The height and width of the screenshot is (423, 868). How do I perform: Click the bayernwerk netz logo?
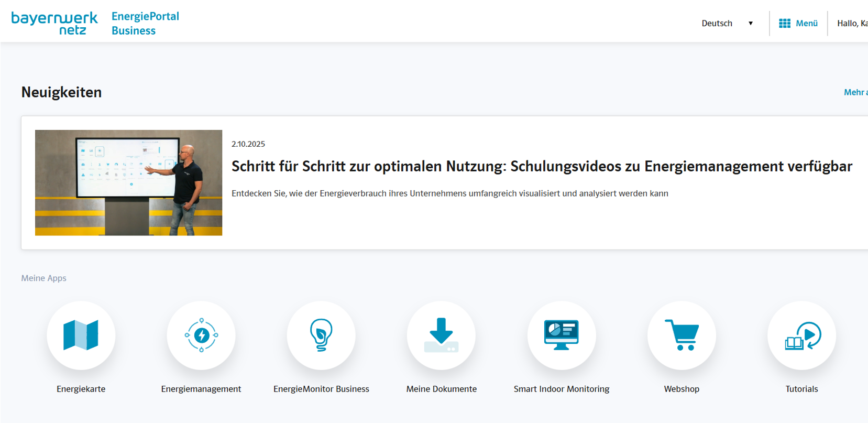point(54,23)
